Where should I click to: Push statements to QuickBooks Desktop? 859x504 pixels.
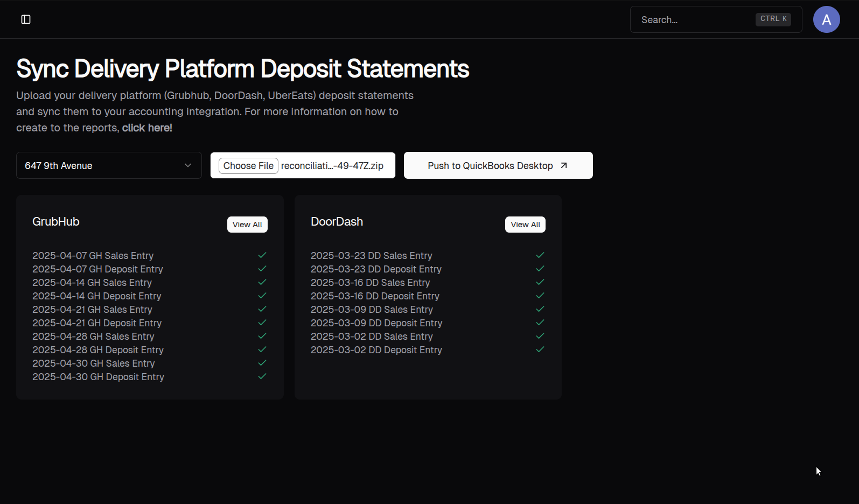pyautogui.click(x=498, y=165)
